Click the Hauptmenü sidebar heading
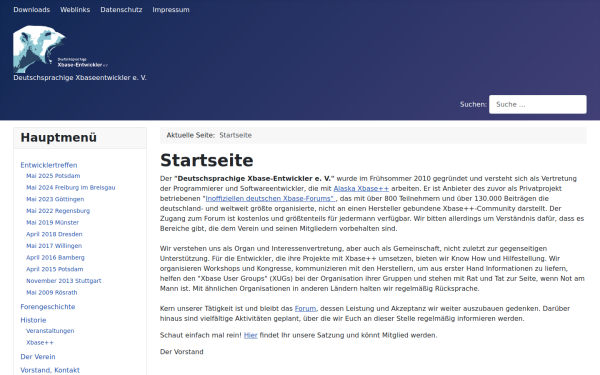The width and height of the screenshot is (600, 375). click(59, 137)
